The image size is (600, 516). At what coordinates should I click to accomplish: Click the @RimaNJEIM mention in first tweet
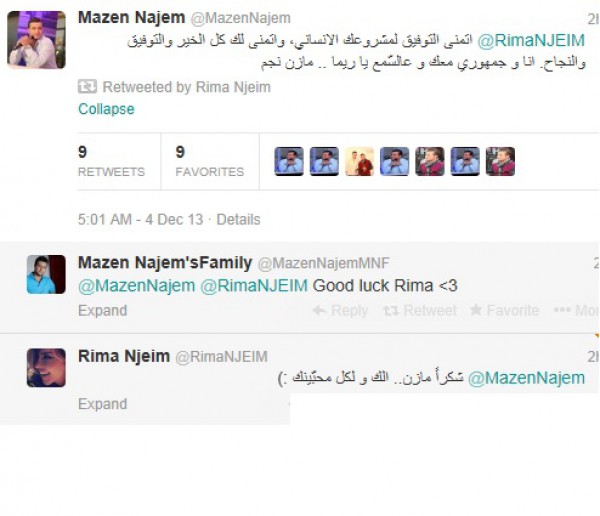(x=531, y=41)
